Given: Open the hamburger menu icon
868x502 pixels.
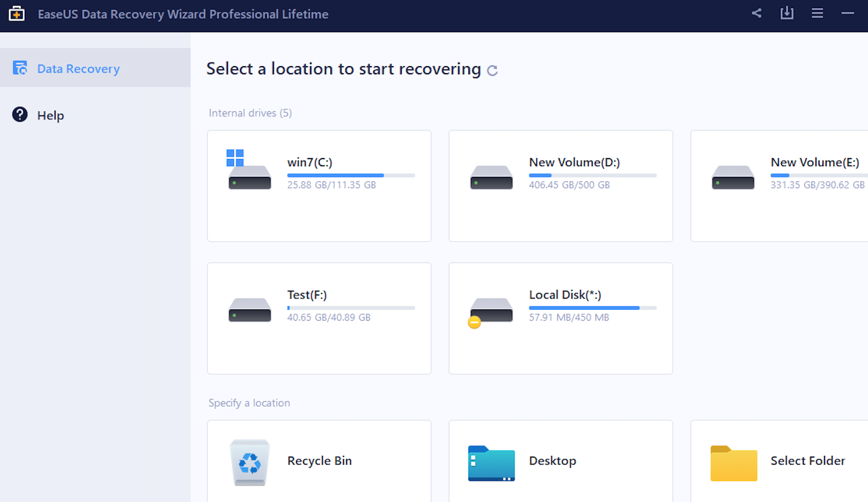Looking at the screenshot, I should [817, 14].
